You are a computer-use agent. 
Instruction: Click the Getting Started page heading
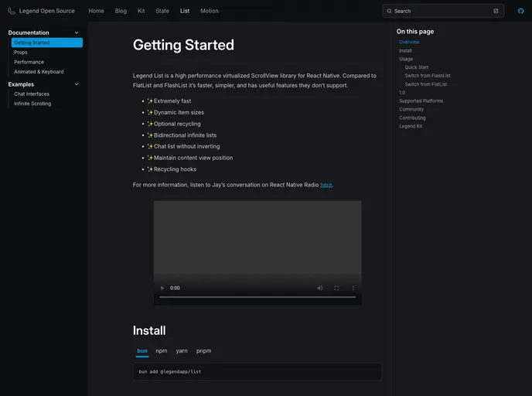(x=183, y=45)
